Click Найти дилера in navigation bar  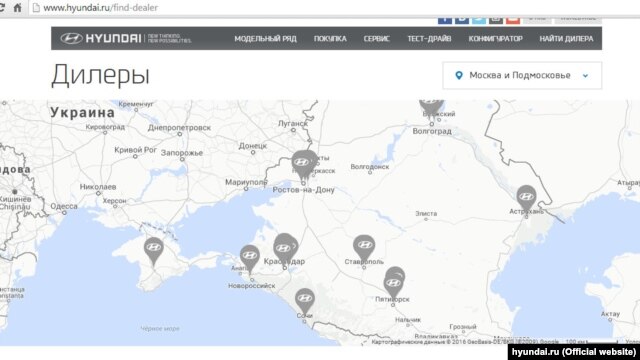566,39
